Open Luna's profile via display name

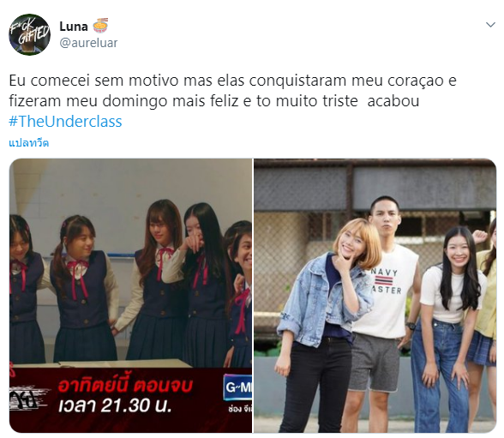(x=74, y=27)
